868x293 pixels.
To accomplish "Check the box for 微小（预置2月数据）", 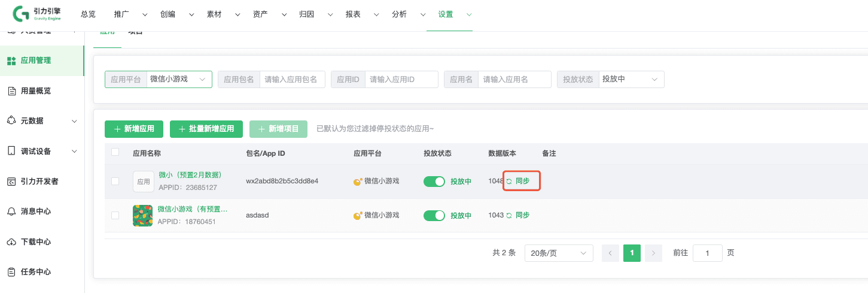I will click(115, 182).
